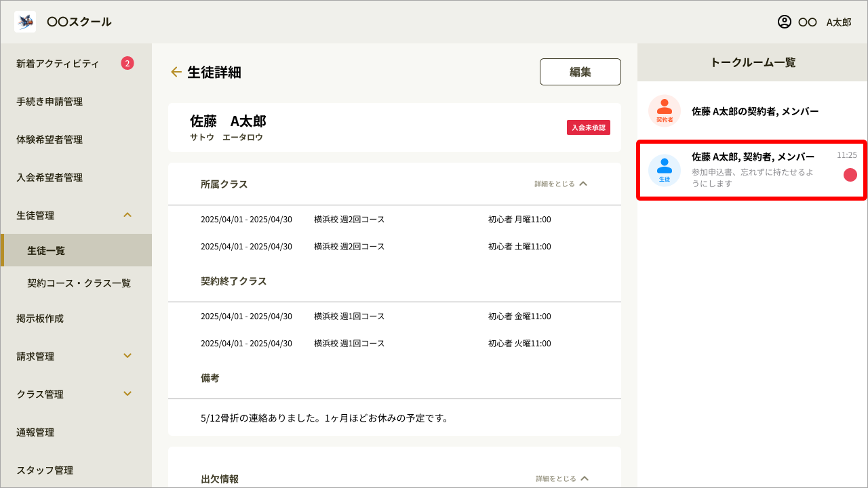Collapse 所属クラス details with 詳細をとじる

tap(561, 184)
